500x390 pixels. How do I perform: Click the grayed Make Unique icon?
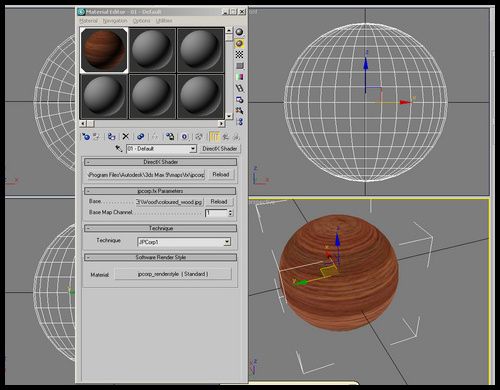[x=155, y=136]
